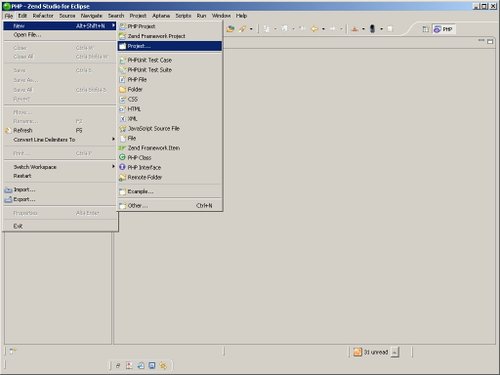Select Zend Framework Item entry
This screenshot has height=375, width=500.
pyautogui.click(x=170, y=148)
